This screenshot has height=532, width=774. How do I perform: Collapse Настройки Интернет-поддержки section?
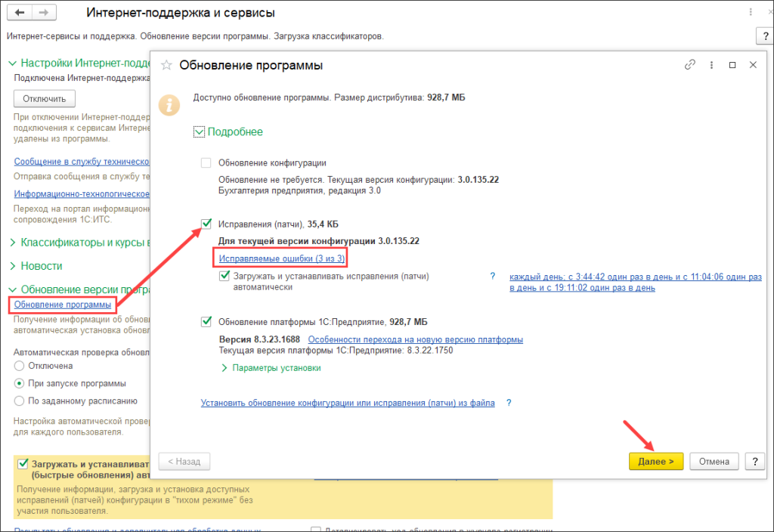click(80, 63)
